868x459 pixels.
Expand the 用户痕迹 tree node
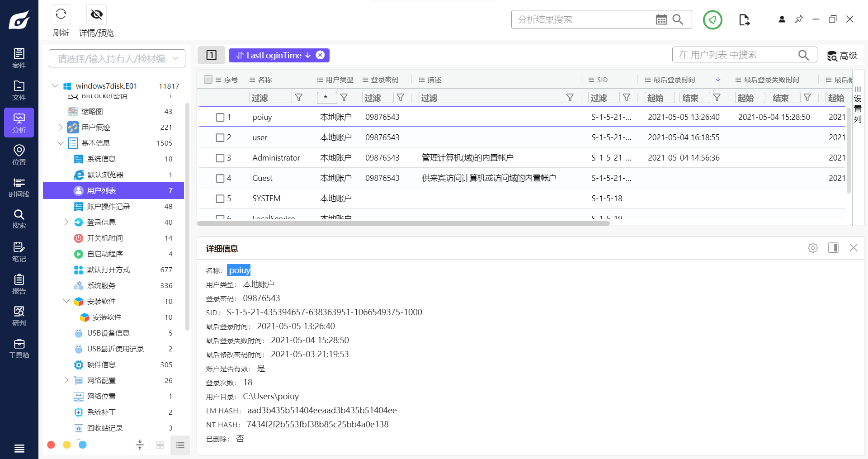coord(61,127)
